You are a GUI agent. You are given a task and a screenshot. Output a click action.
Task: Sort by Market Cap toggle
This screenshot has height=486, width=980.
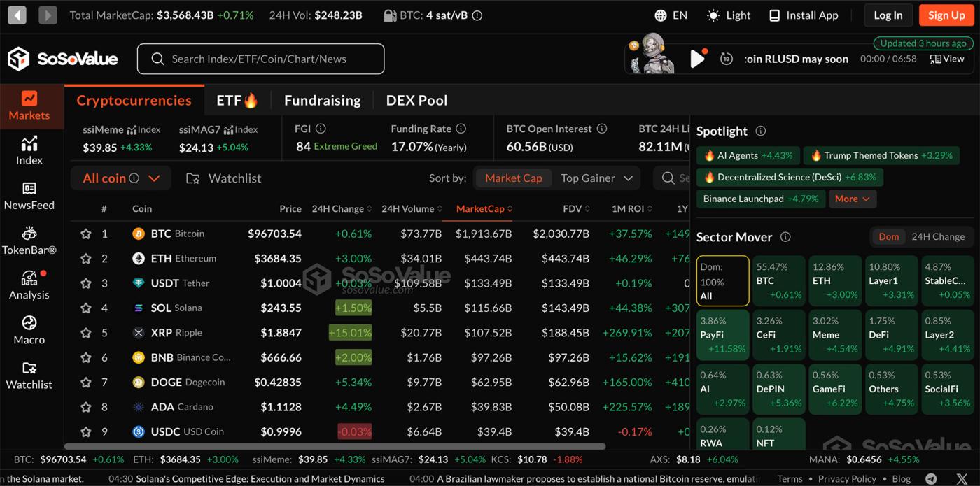coord(514,178)
